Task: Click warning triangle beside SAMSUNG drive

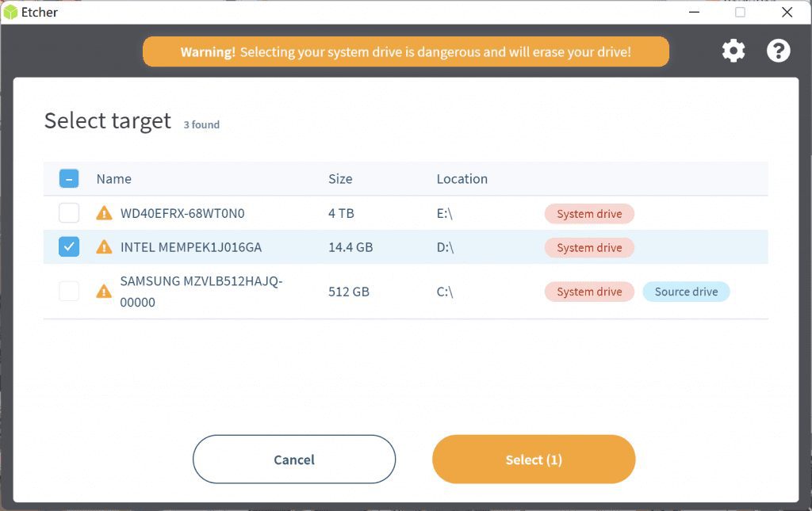Action: click(104, 292)
